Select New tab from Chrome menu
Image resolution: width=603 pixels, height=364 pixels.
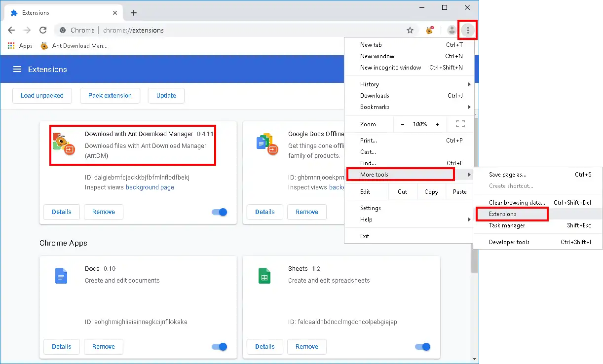coord(409,45)
